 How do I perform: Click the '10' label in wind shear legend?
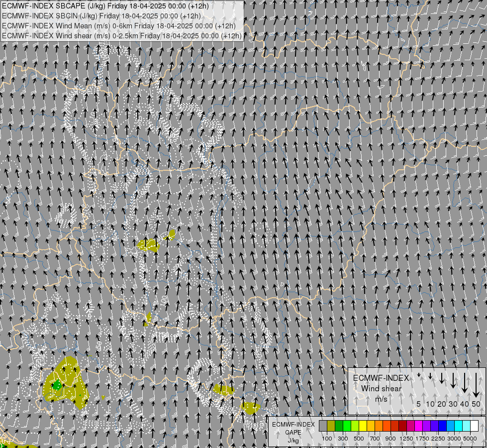[430, 404]
